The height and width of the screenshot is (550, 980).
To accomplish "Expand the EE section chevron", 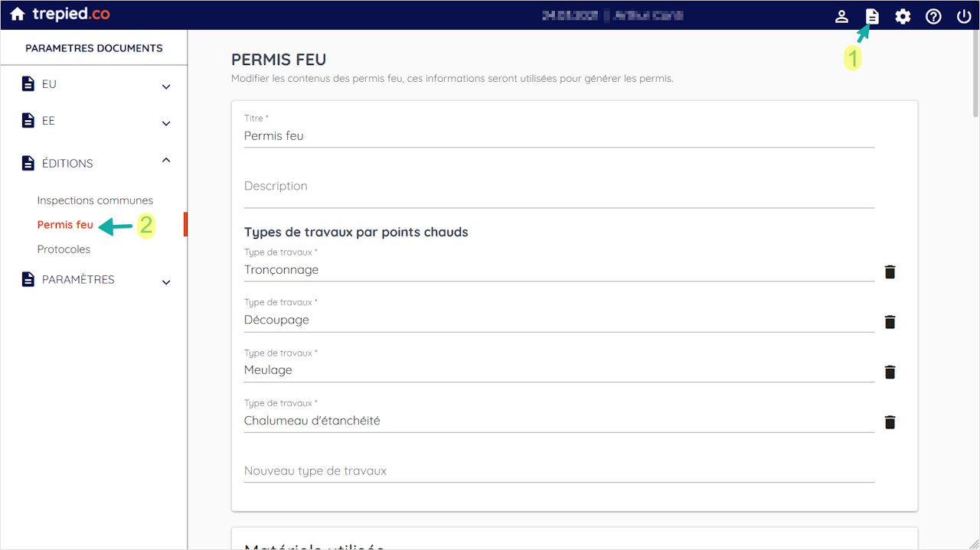I will tap(166, 123).
